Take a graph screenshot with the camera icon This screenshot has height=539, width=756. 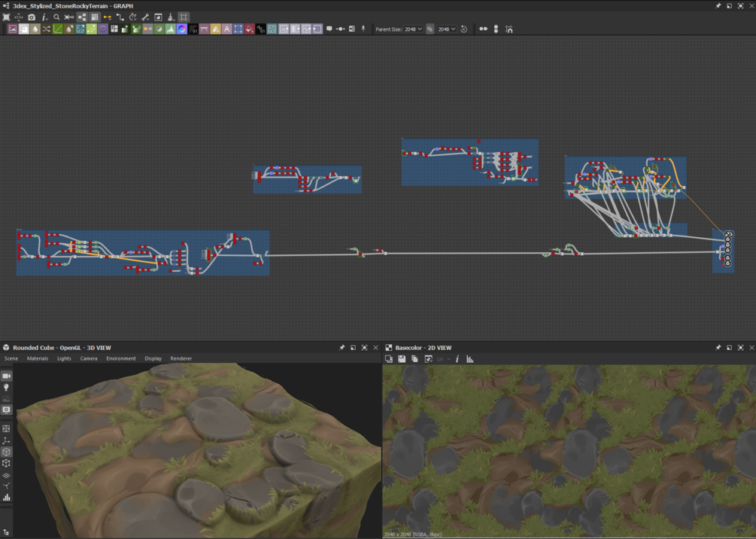(x=32, y=17)
